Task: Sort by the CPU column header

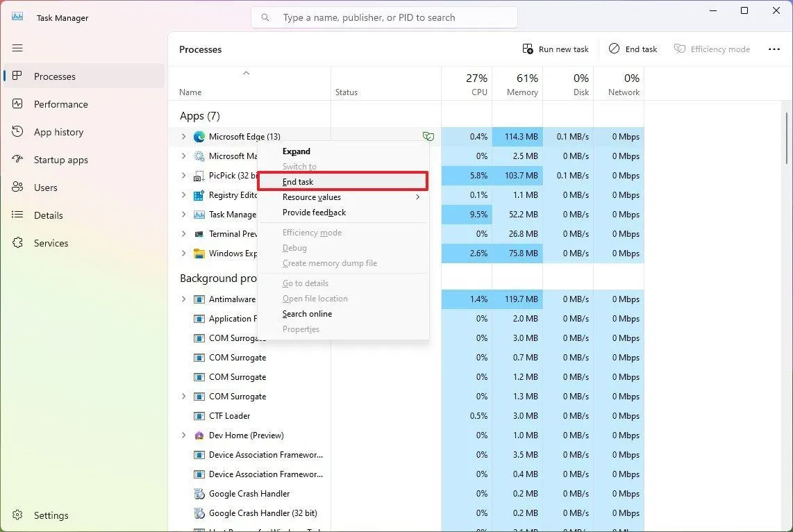Action: click(467, 83)
